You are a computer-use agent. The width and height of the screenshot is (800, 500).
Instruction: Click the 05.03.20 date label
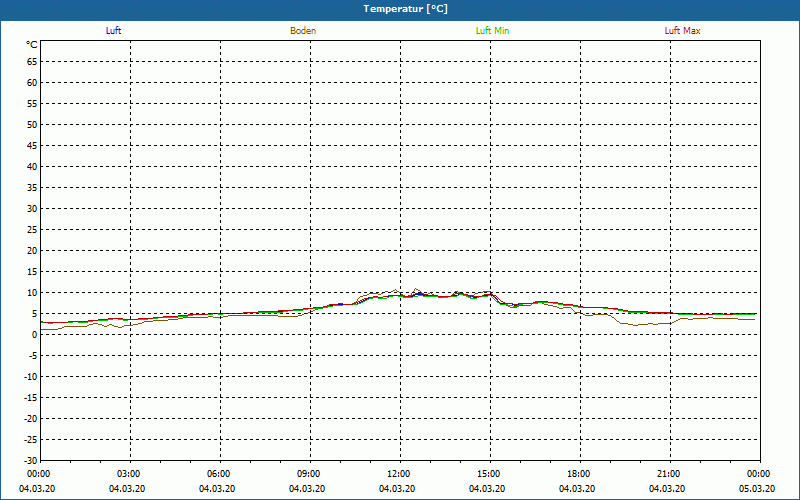[x=757, y=489]
